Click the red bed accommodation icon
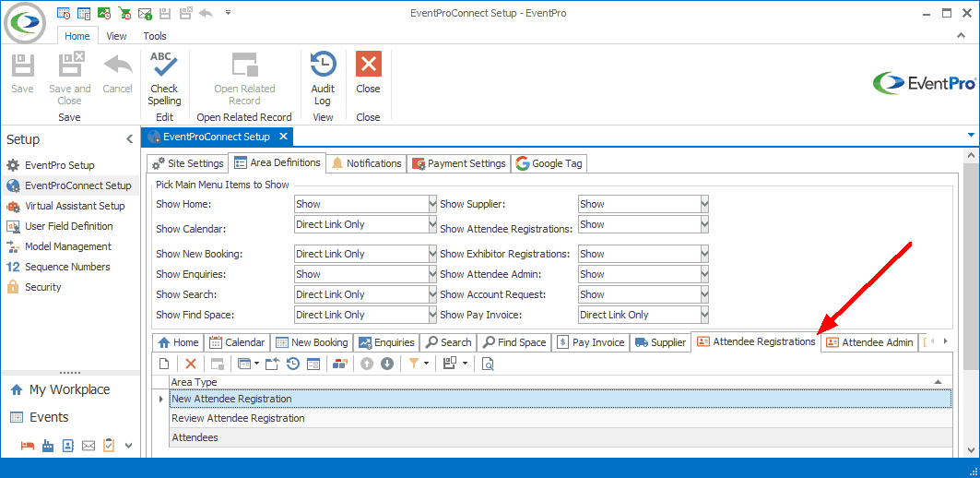This screenshot has width=980, height=478. (27, 446)
